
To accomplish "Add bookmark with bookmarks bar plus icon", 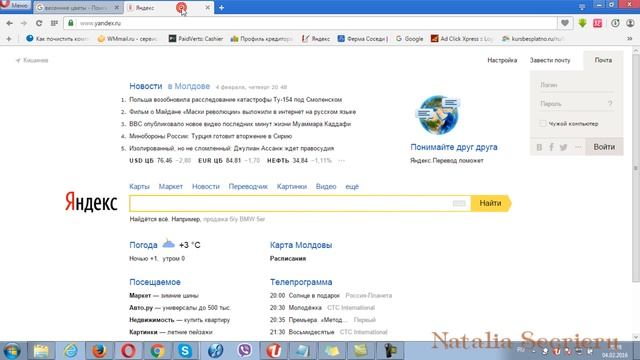I will click(9, 39).
